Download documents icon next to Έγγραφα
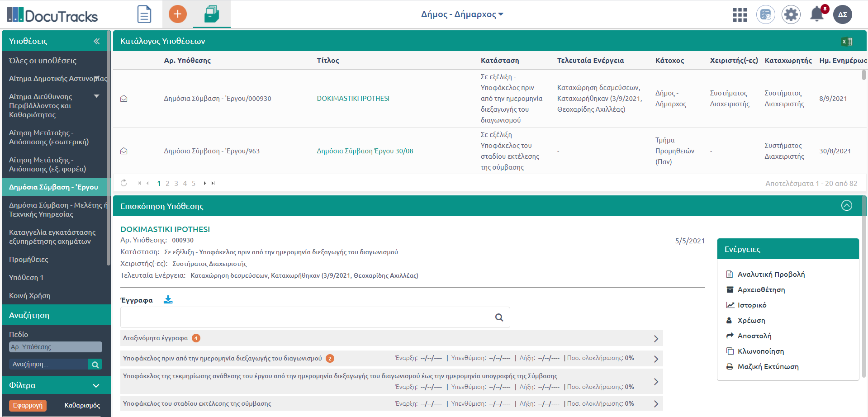The height and width of the screenshot is (417, 868). [168, 300]
